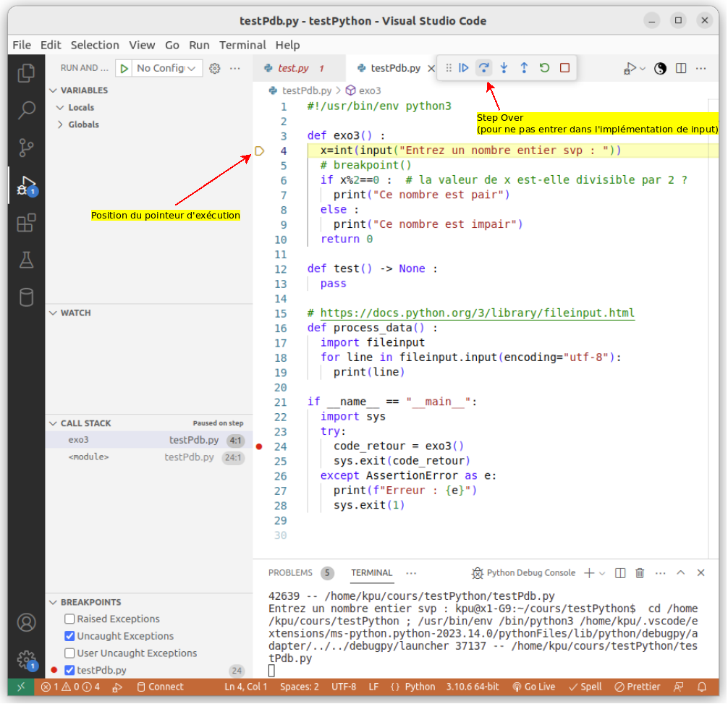This screenshot has height=704, width=728.
Task: Select the TERMINAL panel tab
Action: click(373, 574)
